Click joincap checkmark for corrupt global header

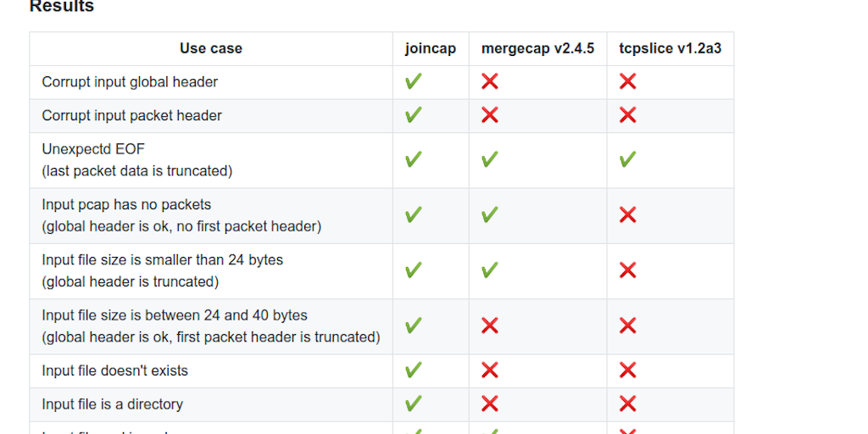(414, 82)
